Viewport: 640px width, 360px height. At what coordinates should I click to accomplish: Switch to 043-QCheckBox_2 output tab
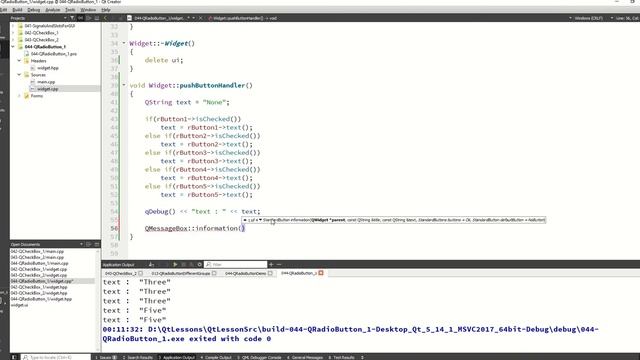click(121, 273)
